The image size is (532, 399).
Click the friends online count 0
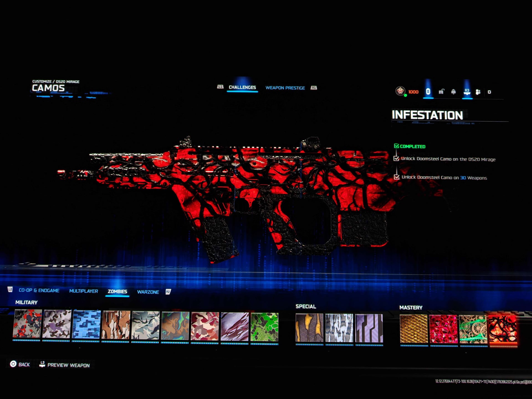pyautogui.click(x=489, y=92)
